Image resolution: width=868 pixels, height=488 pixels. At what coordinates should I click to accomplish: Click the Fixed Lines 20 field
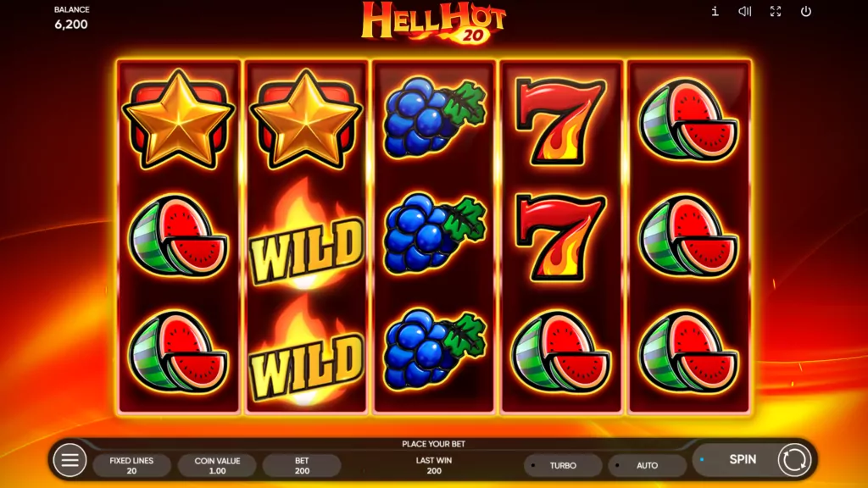(x=131, y=465)
